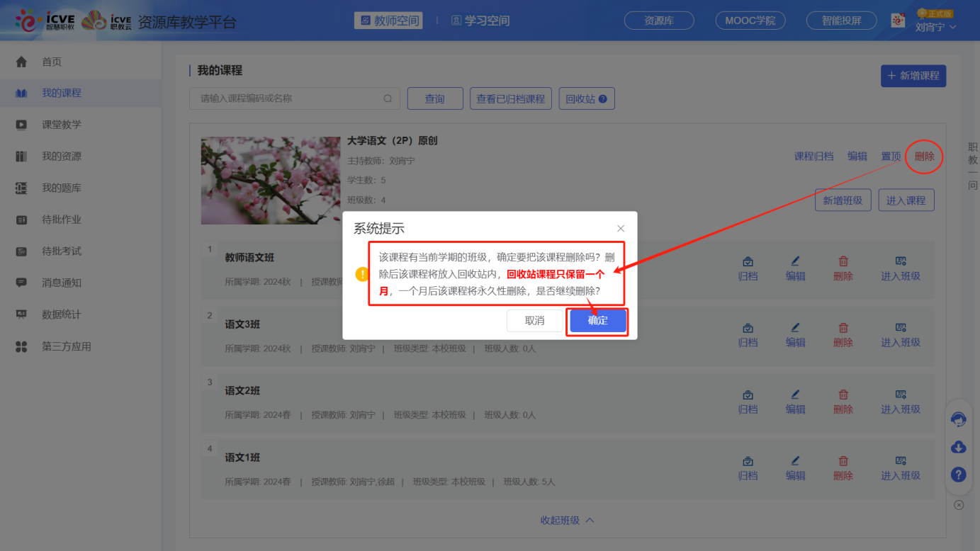Click the red trash icon for 语文1班
Screen dimensions: 980x551
[x=843, y=461]
